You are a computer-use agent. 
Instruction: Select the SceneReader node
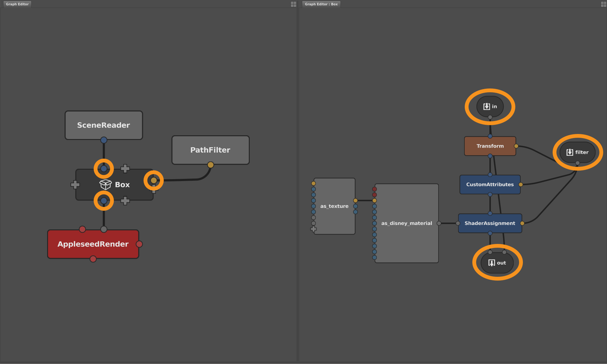[x=104, y=125]
